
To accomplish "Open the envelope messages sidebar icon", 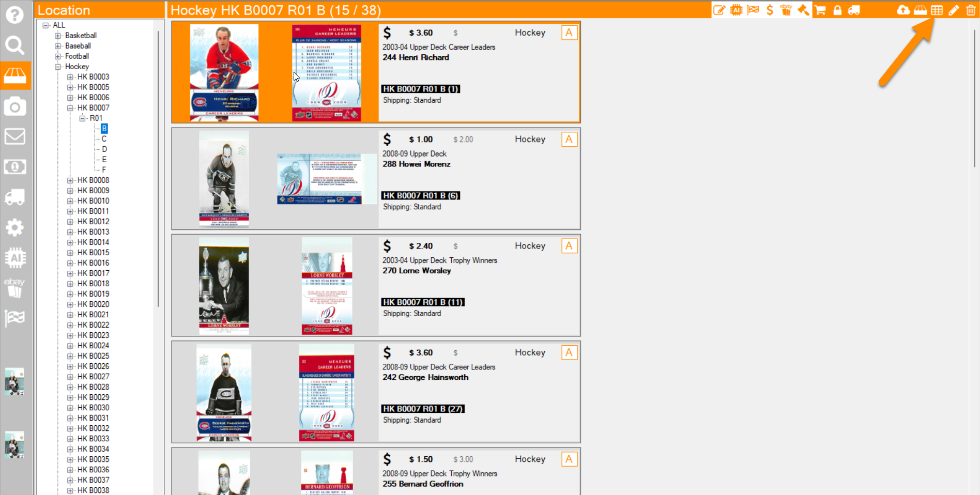I will coord(14,136).
